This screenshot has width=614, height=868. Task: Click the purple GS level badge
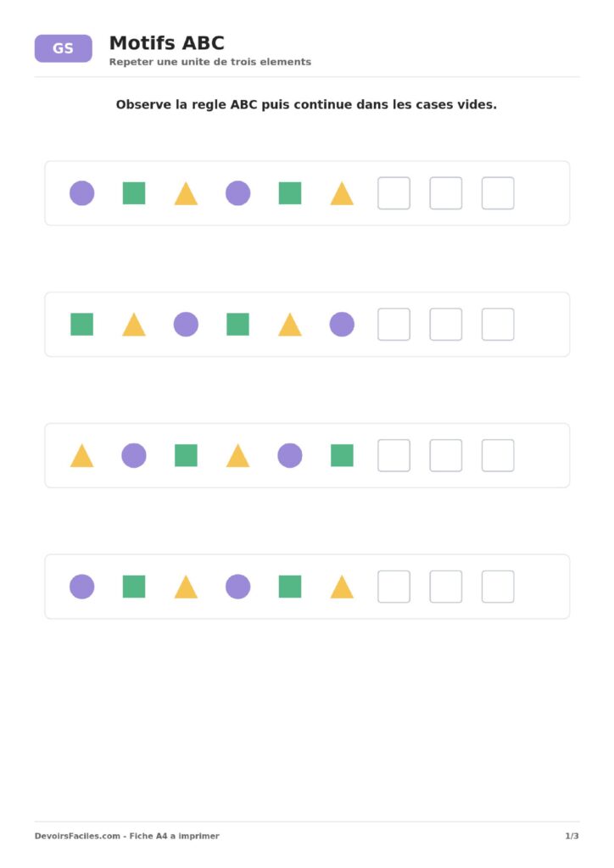(63, 48)
